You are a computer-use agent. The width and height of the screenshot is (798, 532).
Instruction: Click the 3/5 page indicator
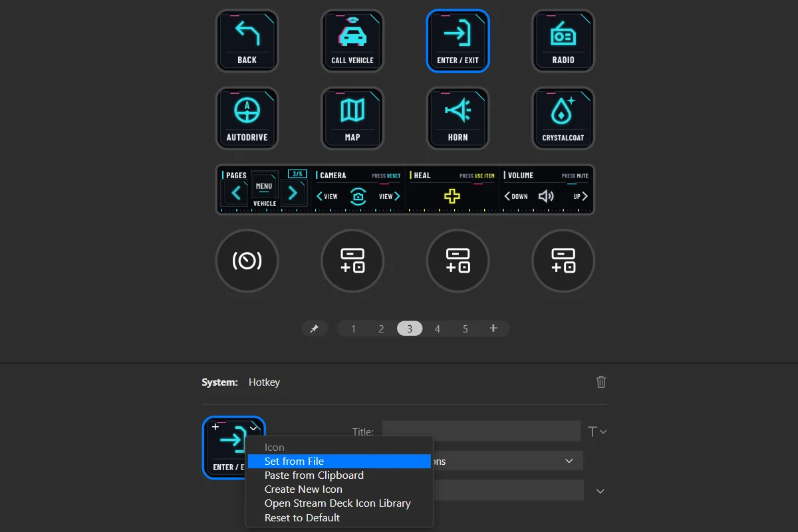(297, 174)
